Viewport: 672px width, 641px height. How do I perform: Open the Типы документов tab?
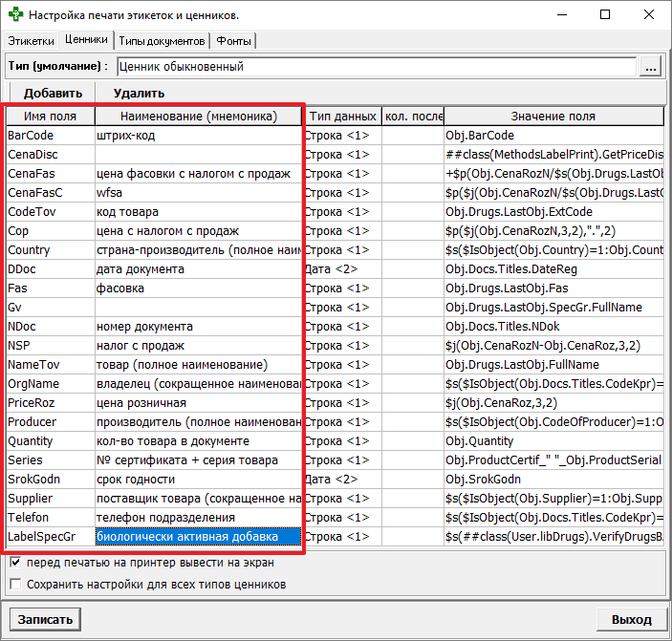pos(163,41)
